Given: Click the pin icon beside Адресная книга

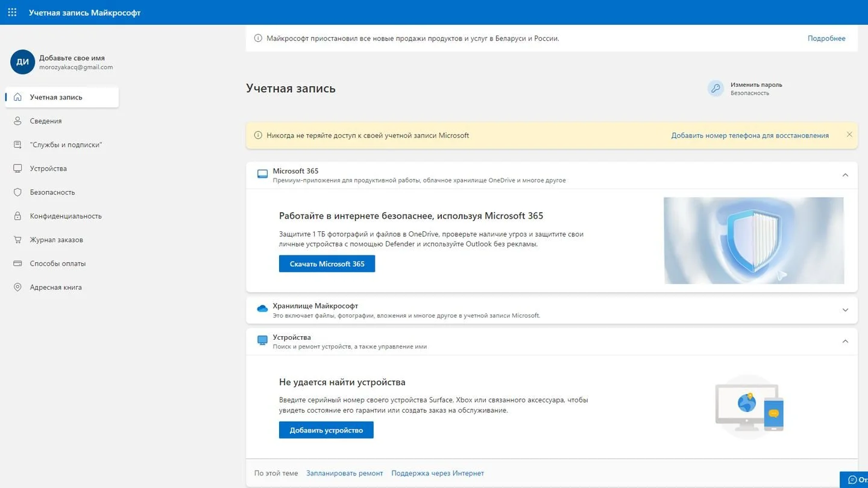Looking at the screenshot, I should click(17, 287).
